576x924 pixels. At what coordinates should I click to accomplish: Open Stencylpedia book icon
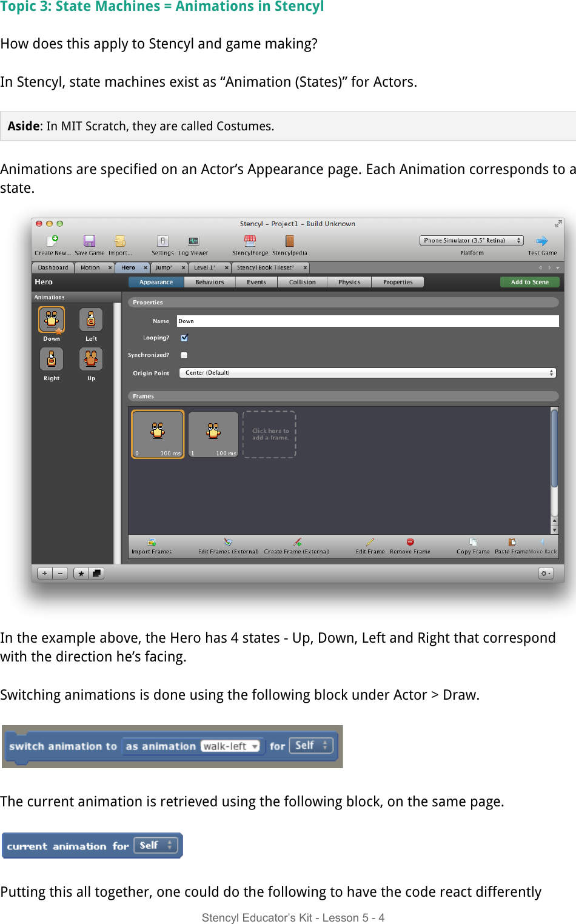[290, 241]
